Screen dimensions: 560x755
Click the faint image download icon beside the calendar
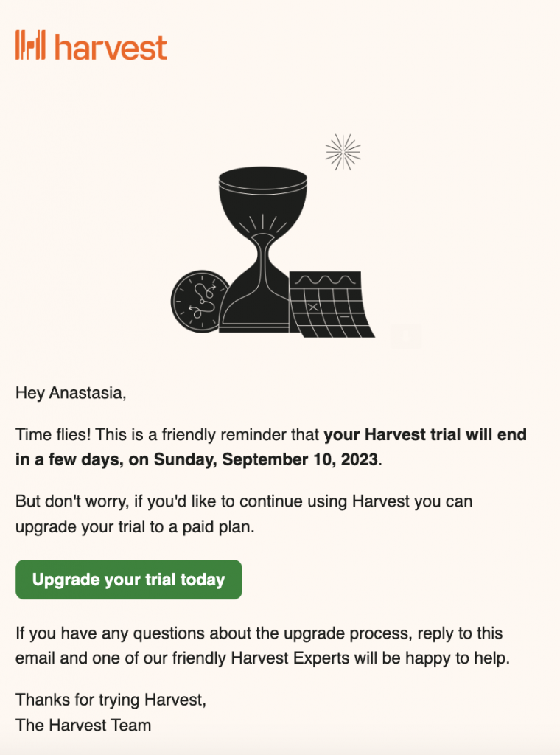pos(405,335)
